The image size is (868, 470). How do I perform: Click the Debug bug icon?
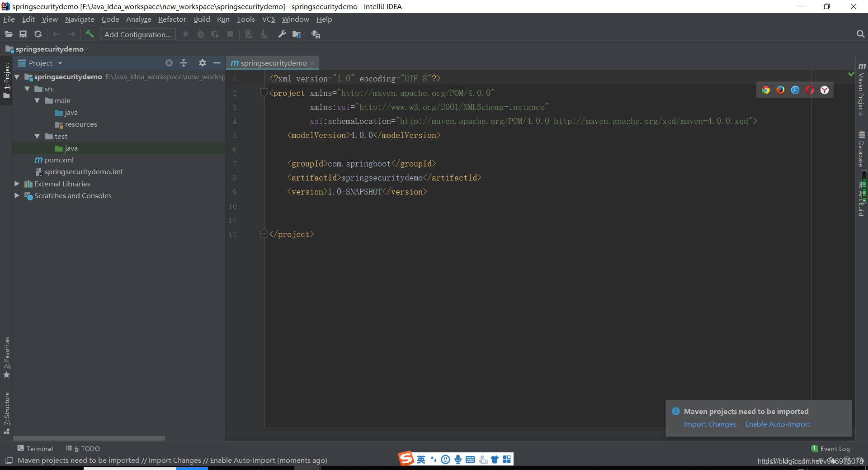pos(201,34)
